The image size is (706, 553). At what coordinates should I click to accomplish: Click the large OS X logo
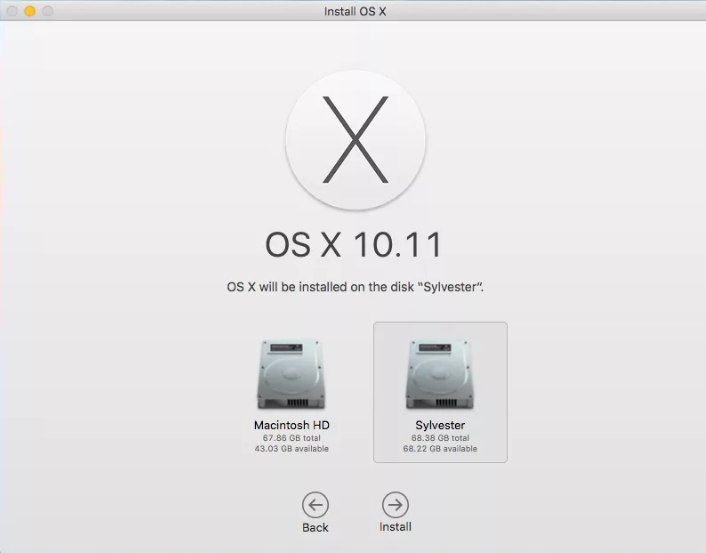[355, 139]
